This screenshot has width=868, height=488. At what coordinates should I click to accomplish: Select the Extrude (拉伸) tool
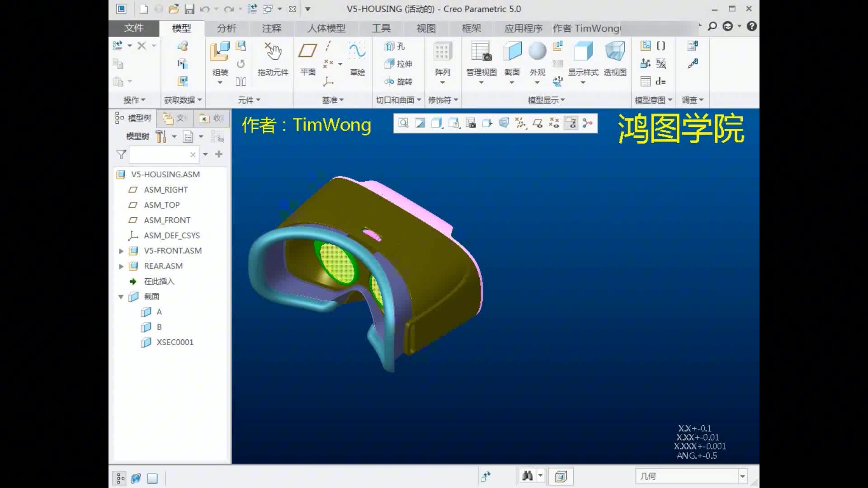point(398,64)
